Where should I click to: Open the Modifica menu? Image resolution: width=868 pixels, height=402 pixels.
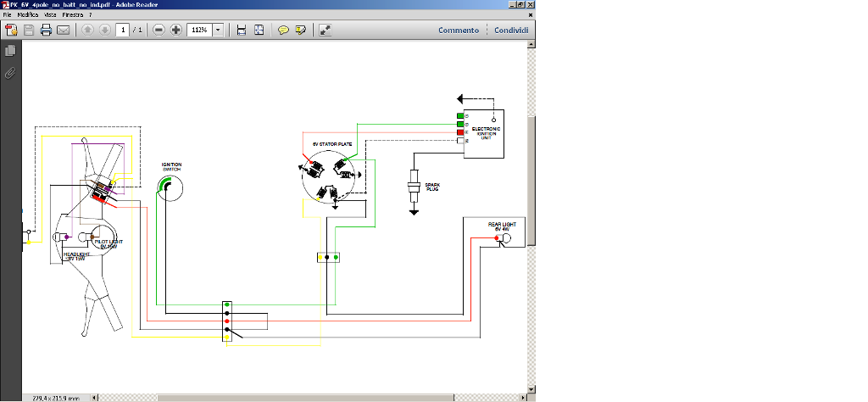[27, 15]
